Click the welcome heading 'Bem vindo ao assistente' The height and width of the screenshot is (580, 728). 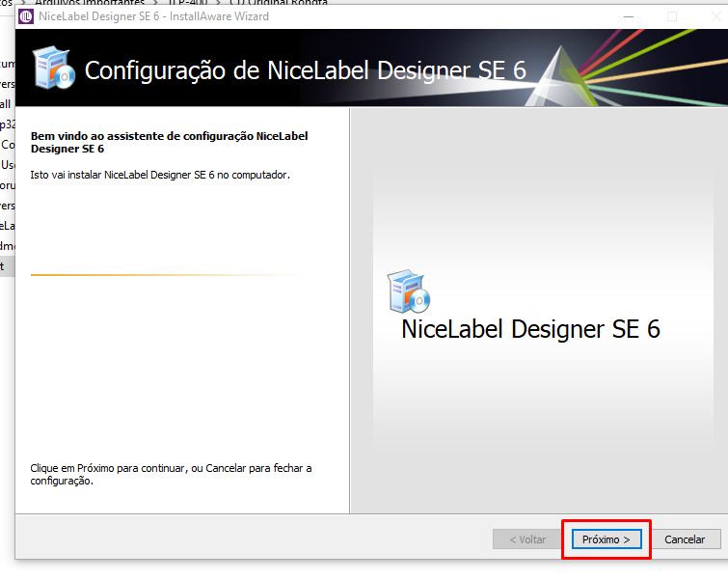(169, 142)
